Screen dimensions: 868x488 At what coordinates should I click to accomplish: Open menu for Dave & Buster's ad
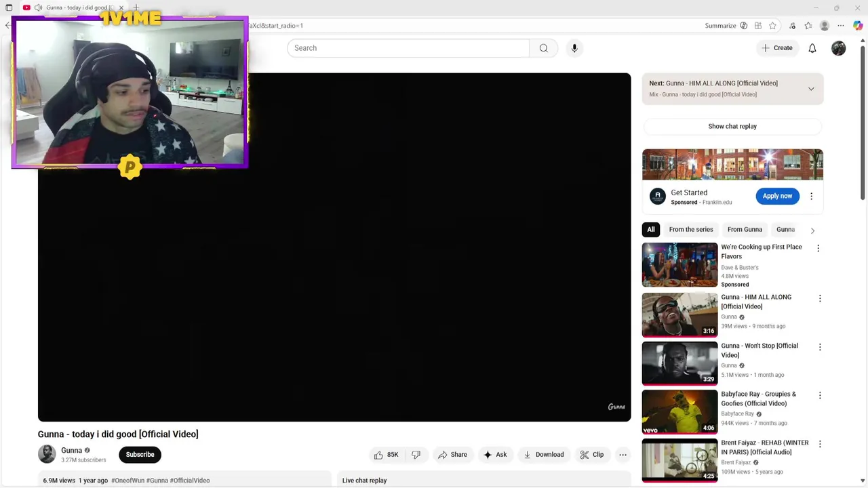(818, 249)
